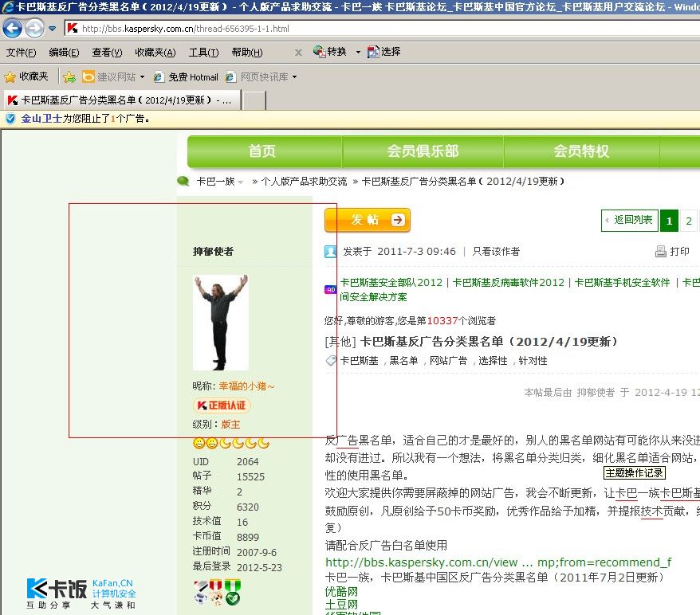
Task: Click the 正版认证 badge
Action: 222,405
